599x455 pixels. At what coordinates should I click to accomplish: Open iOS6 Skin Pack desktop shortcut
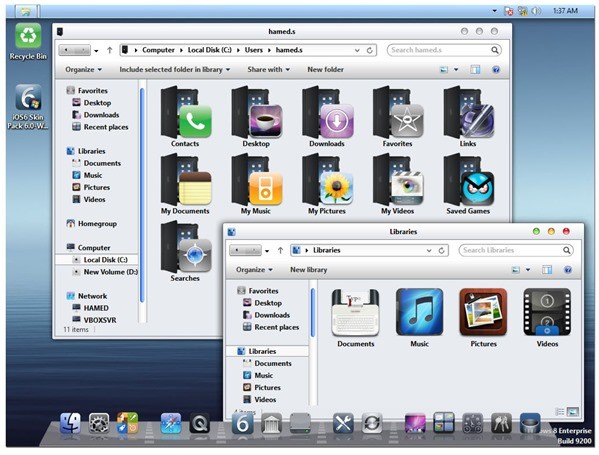tap(28, 107)
